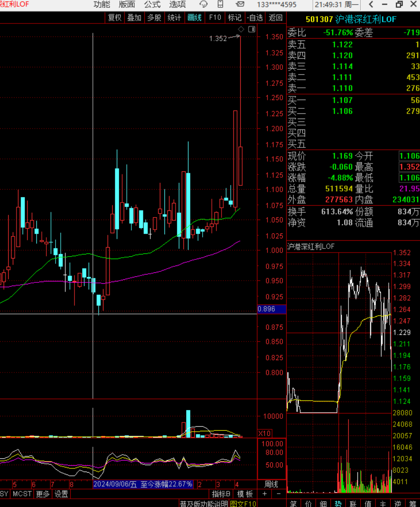Select the 势 tab in bottom right panel
This screenshot has width=420, height=507.
338,504
